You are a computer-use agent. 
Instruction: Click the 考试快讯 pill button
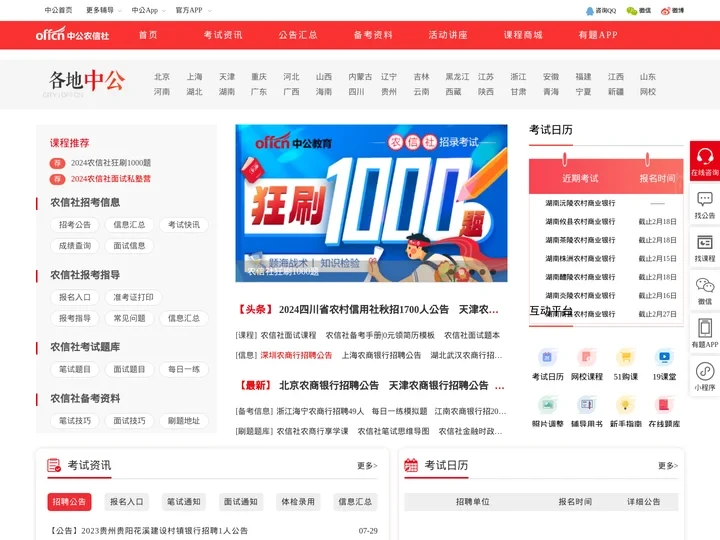(184, 225)
